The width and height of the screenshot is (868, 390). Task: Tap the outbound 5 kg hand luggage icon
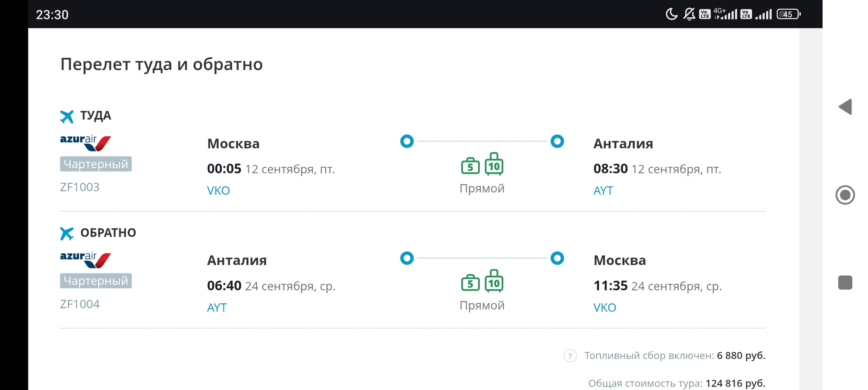tap(470, 166)
